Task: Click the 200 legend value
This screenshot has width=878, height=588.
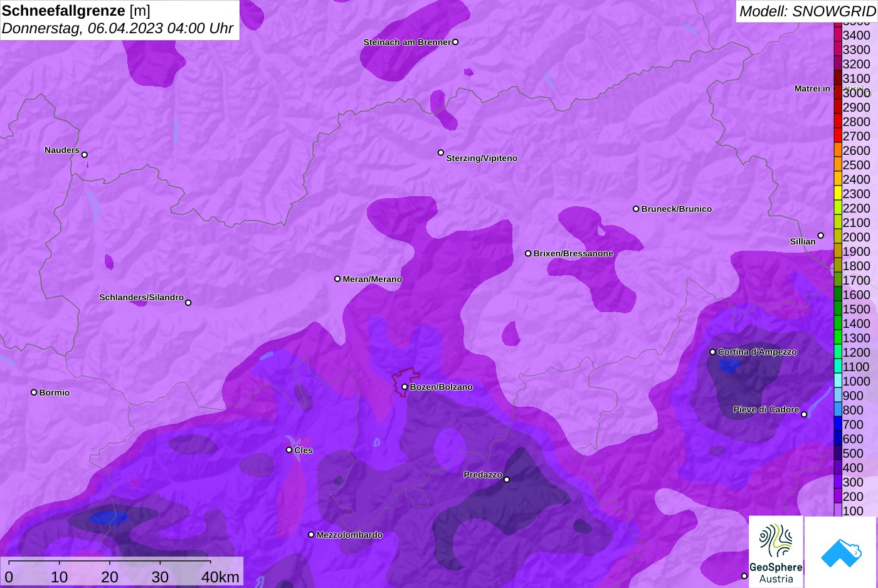Action: [x=853, y=496]
